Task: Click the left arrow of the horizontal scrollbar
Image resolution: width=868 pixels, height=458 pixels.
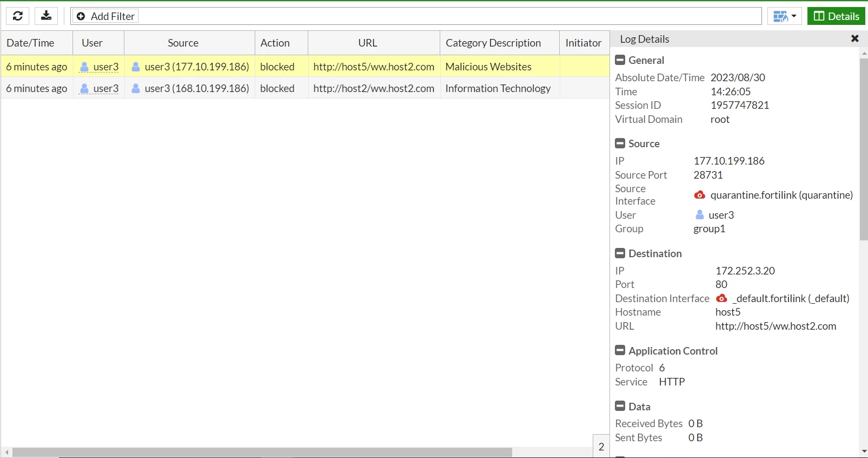Action: (6, 452)
